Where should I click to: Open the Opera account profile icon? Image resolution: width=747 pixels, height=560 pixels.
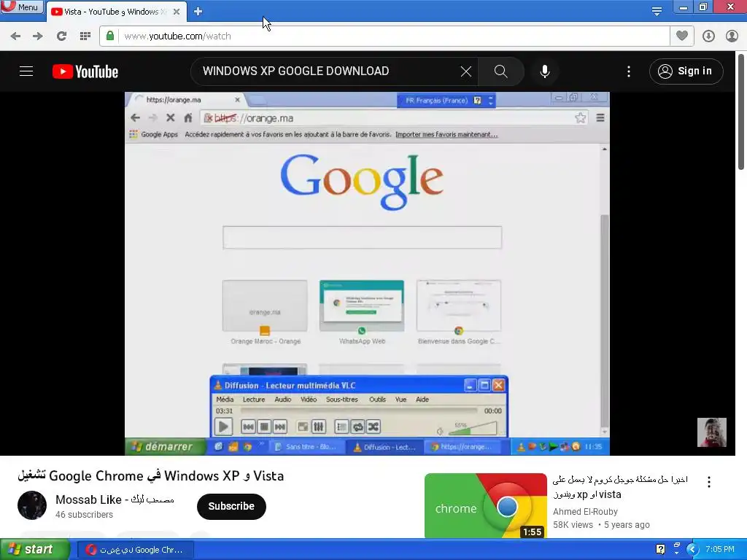tap(732, 36)
